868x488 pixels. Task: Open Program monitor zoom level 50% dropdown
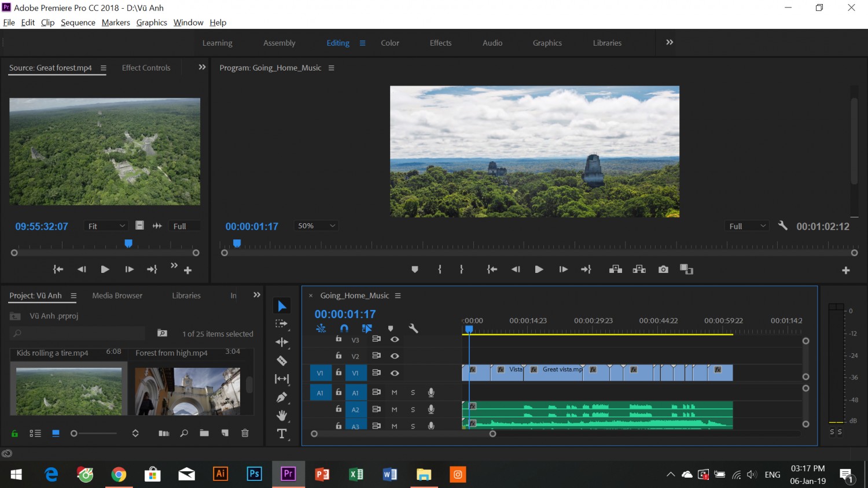coord(316,225)
